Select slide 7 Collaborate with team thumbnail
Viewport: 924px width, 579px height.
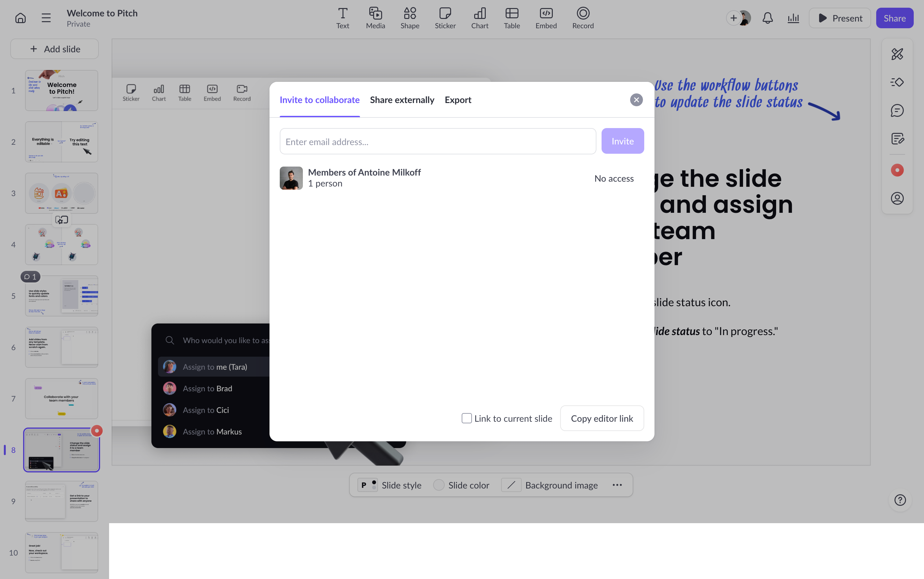tap(61, 399)
